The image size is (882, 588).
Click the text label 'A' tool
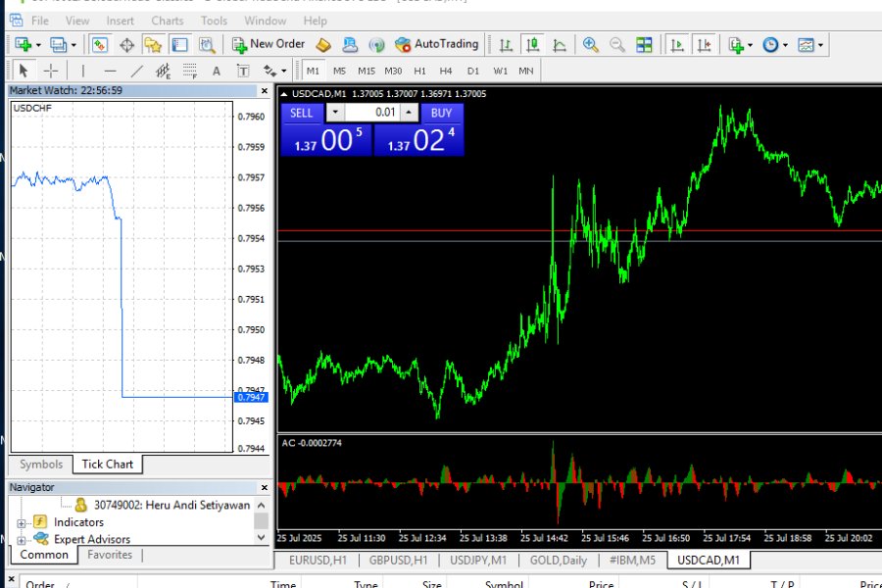[x=217, y=71]
